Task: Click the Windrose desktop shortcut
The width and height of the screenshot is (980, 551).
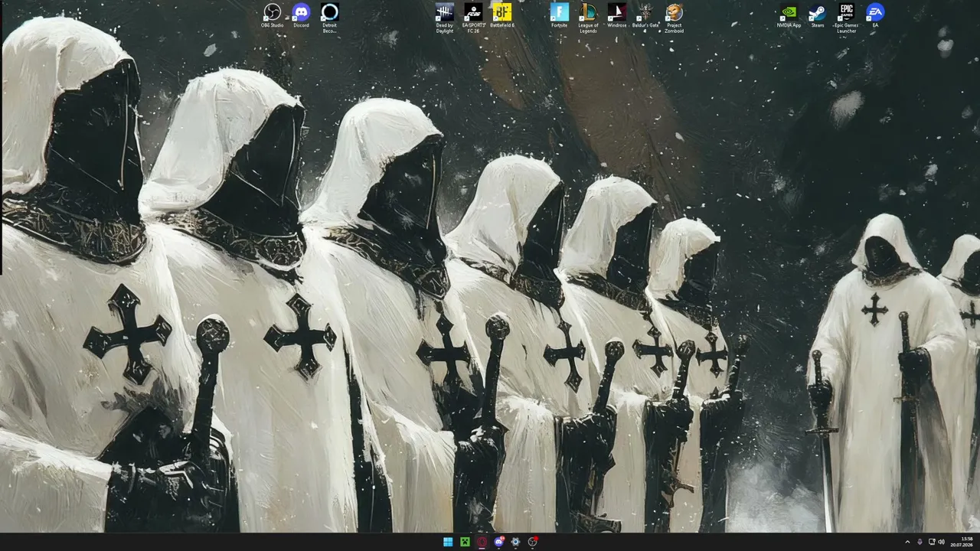Action: tap(617, 16)
